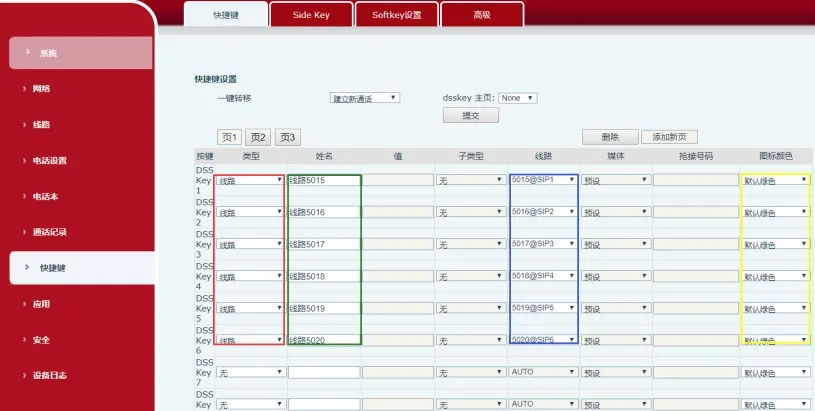Viewport: 815px width, 411px height.
Task: Click the empty 姓名 field for DSS Key 7
Action: [x=323, y=372]
